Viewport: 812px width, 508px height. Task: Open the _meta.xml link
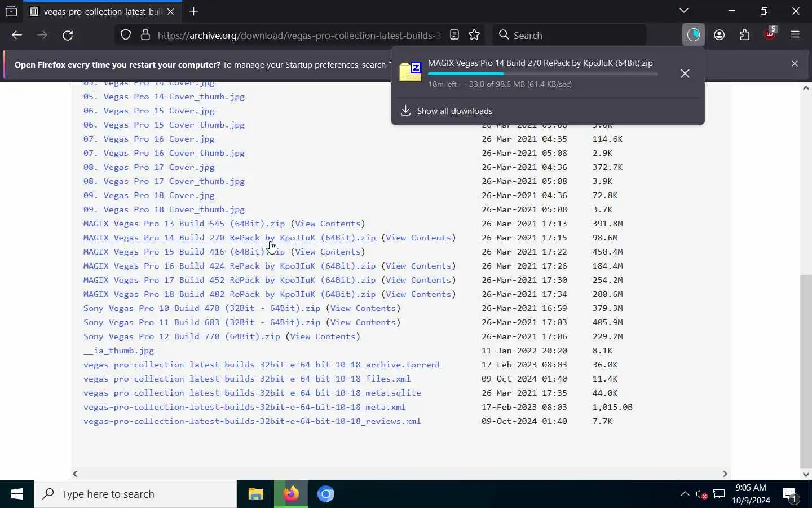(x=245, y=407)
